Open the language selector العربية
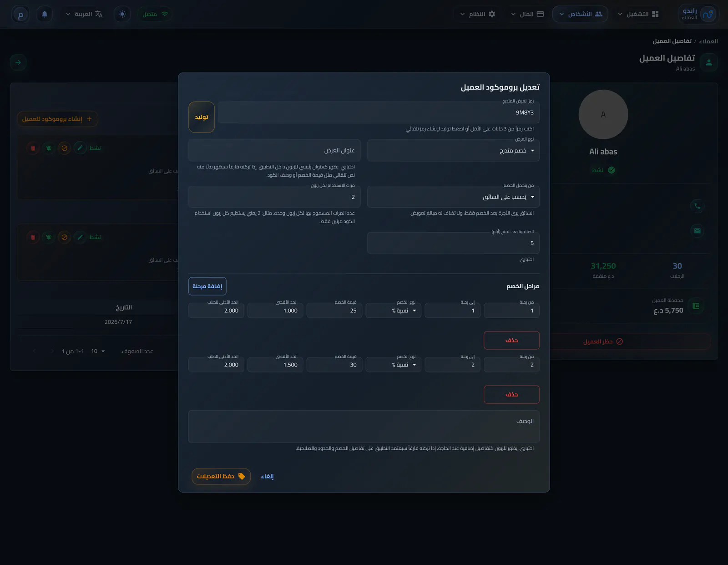 tap(84, 14)
